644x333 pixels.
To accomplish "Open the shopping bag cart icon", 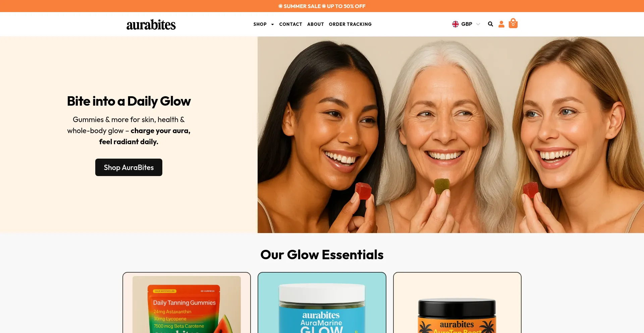I will click(x=513, y=23).
